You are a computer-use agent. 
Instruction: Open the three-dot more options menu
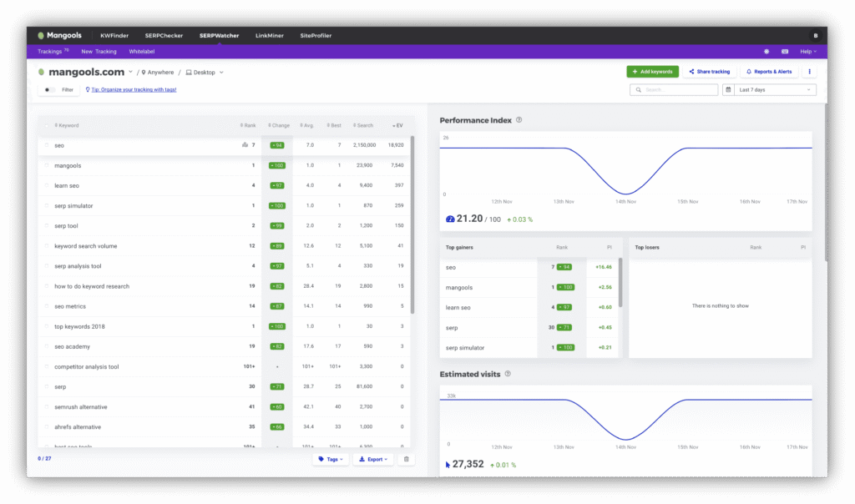pyautogui.click(x=809, y=72)
